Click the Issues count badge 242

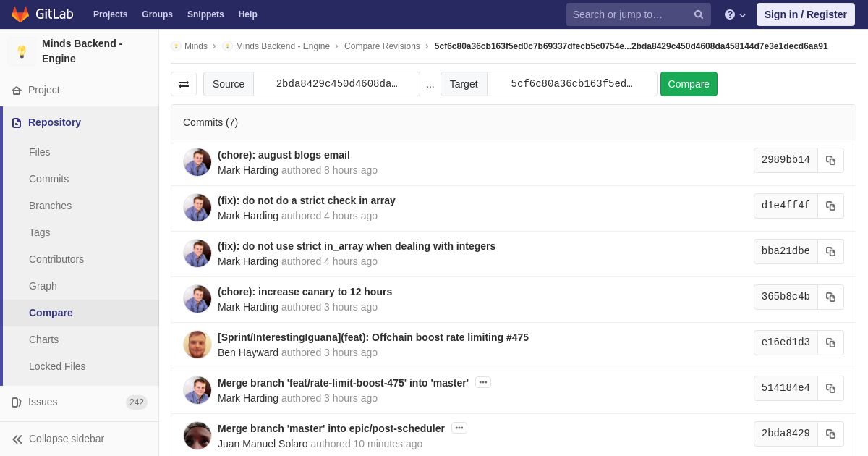click(137, 402)
